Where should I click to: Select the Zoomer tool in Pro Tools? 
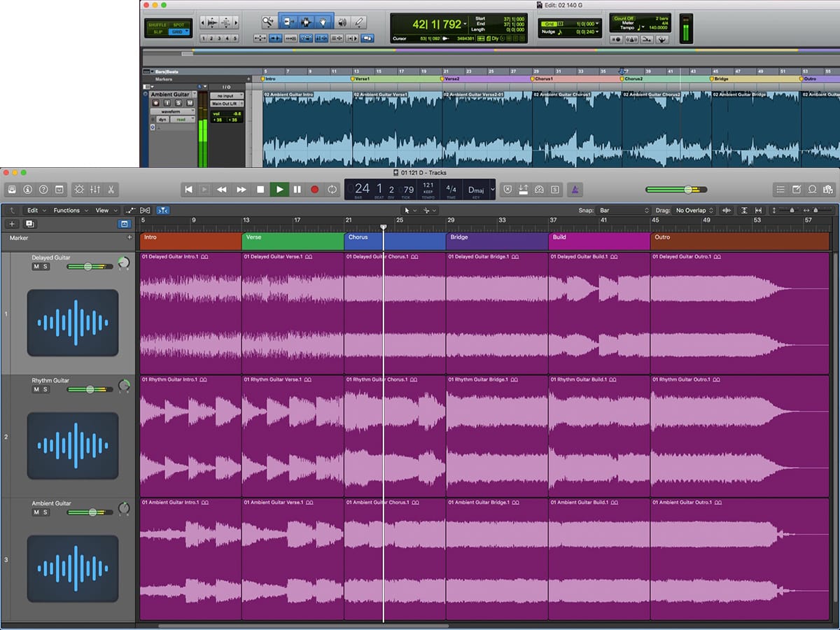268,22
